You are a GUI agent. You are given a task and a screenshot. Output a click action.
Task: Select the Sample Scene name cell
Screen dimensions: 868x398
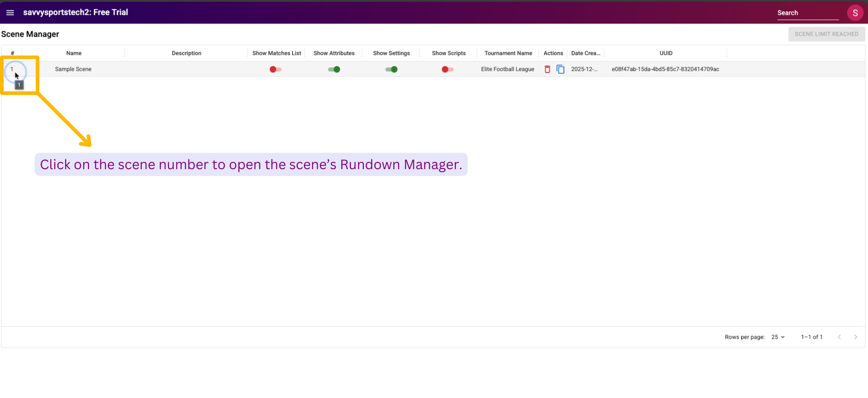pos(73,69)
